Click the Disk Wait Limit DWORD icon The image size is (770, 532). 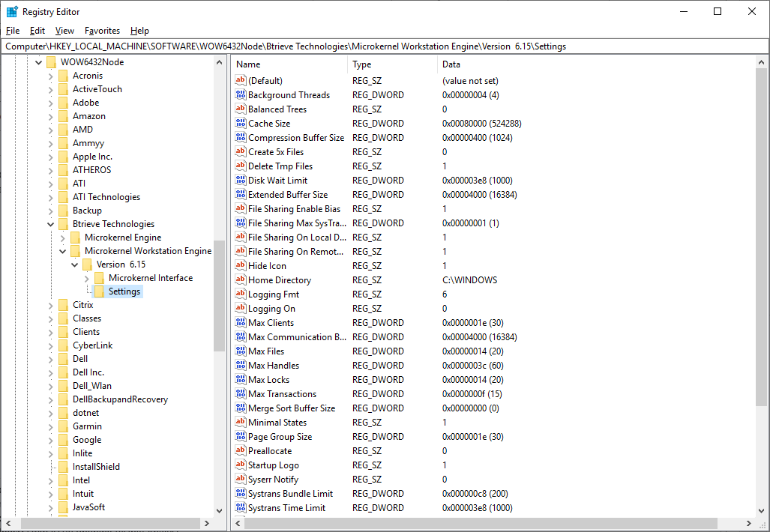coord(240,180)
